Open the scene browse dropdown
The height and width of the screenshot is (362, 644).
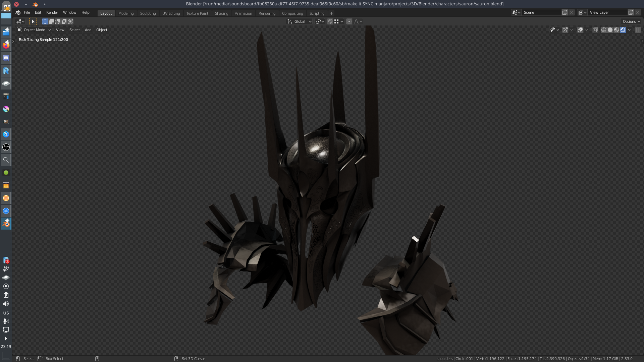(516, 12)
